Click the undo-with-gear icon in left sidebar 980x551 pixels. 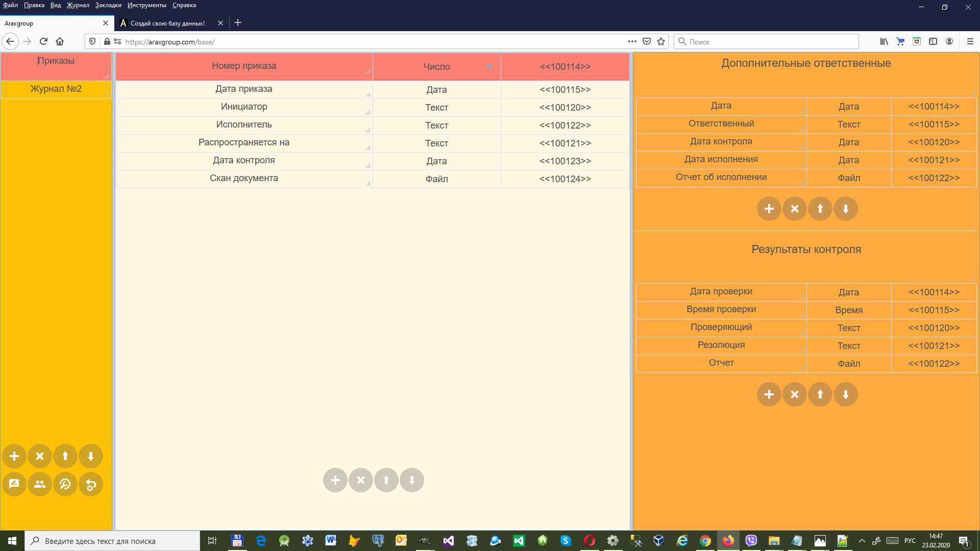tap(91, 484)
